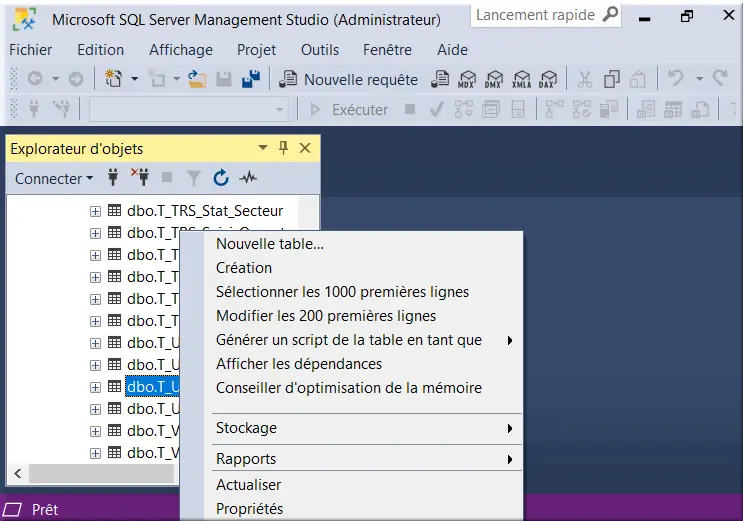Image resolution: width=743 pixels, height=521 pixels.
Task: Expand the last dbo.T_V table node
Action: pyautogui.click(x=95, y=453)
